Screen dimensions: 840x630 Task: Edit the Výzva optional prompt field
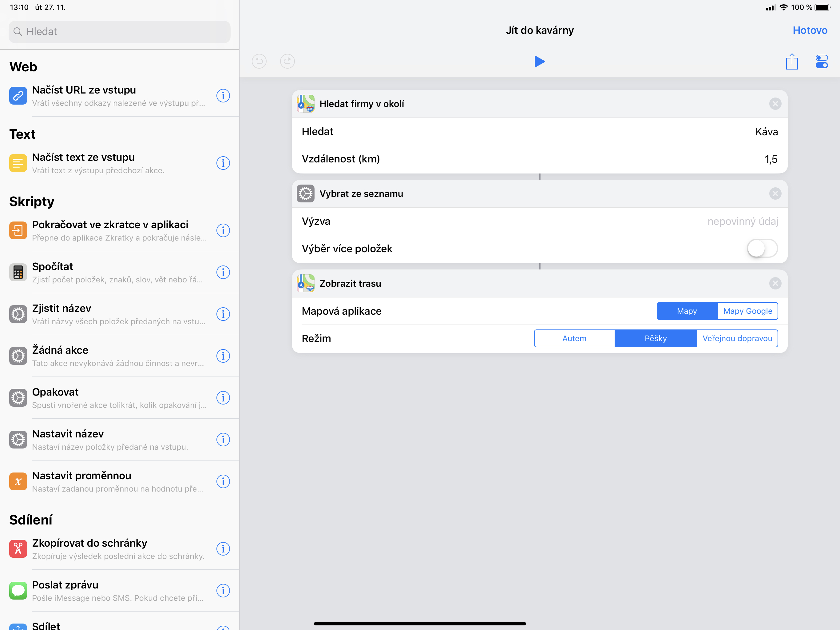point(743,221)
